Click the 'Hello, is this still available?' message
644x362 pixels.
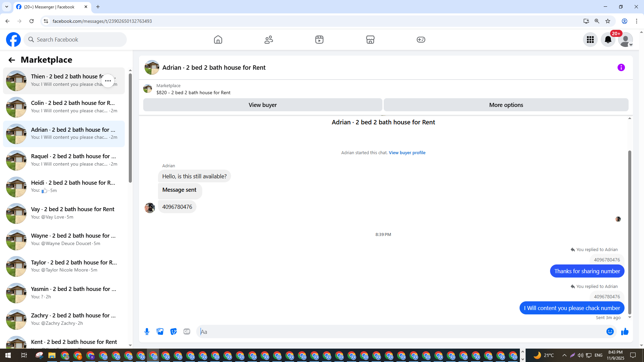coord(194,176)
